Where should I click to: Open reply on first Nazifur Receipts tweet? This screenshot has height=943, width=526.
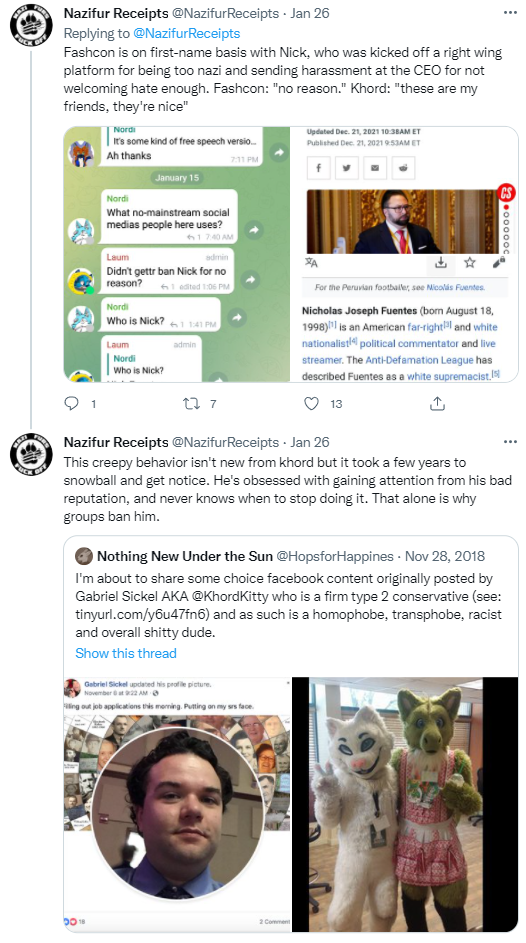72,404
